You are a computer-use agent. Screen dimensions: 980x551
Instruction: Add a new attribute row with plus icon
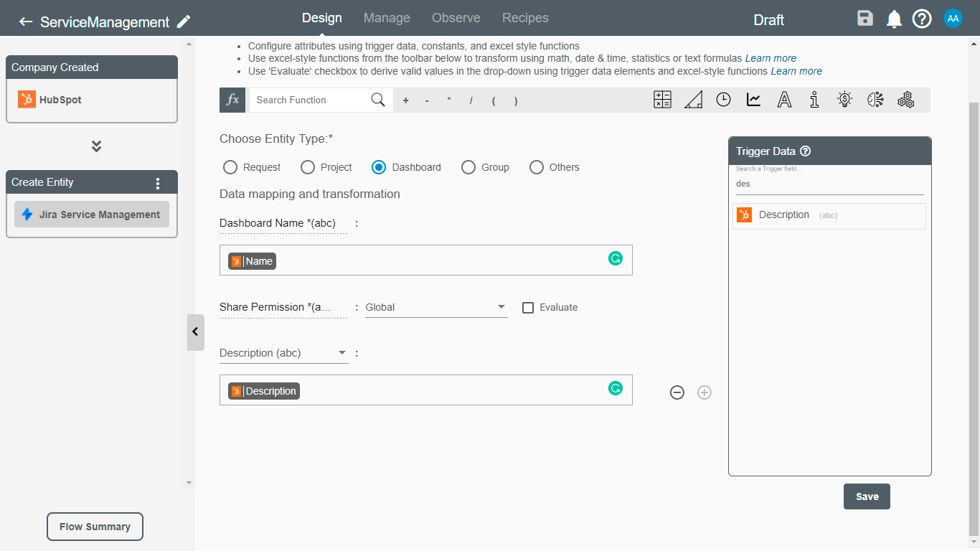[705, 392]
